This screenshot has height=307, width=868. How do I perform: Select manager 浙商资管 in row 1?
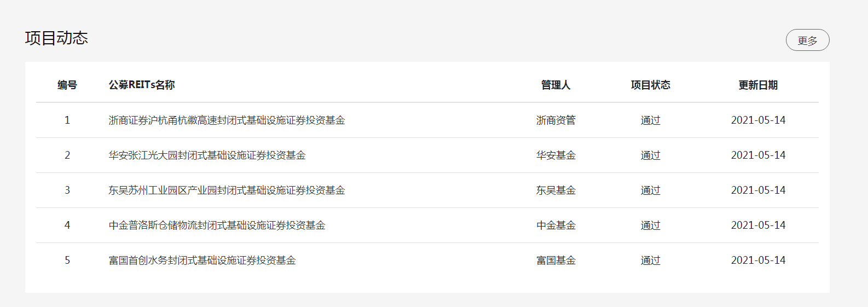pos(555,120)
